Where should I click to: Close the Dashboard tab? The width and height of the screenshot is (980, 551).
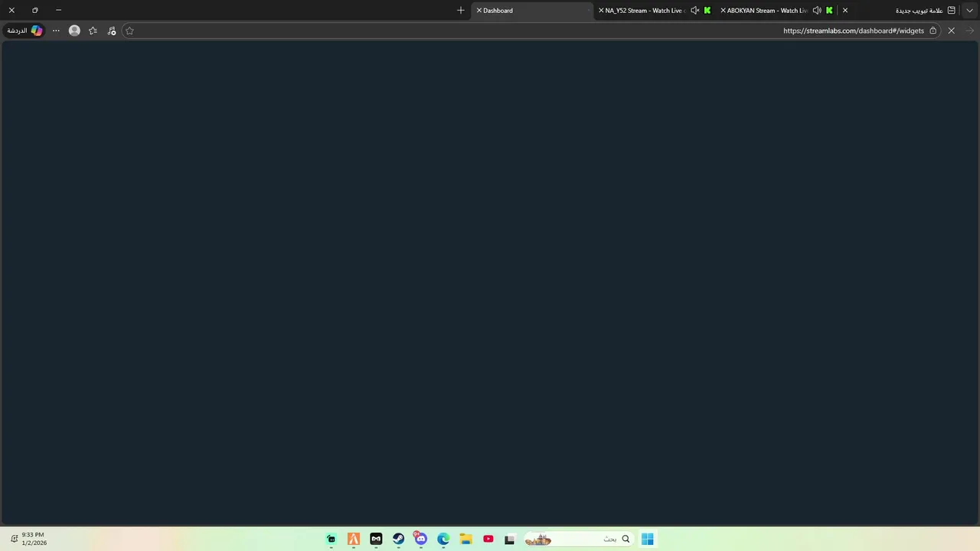pos(479,11)
